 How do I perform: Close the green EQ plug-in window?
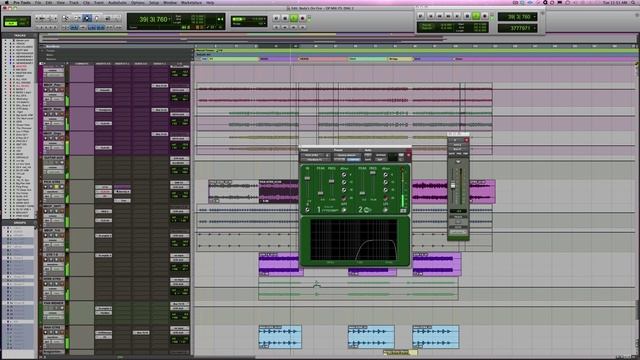click(x=409, y=155)
